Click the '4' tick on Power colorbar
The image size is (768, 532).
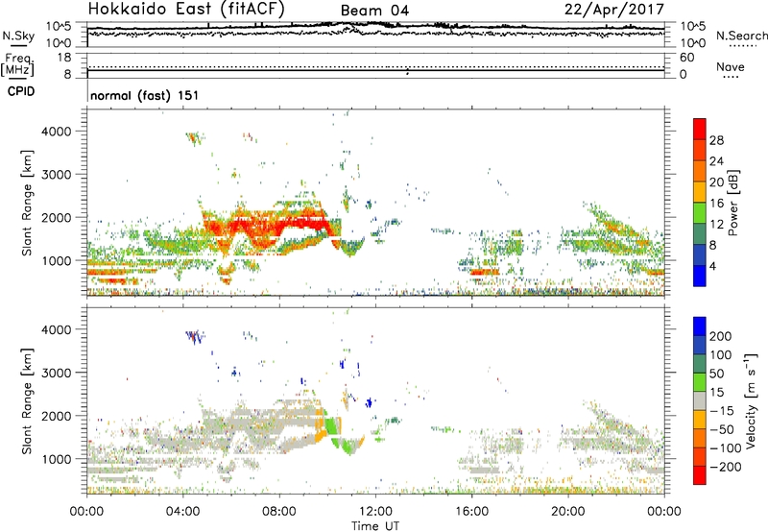[x=712, y=266]
